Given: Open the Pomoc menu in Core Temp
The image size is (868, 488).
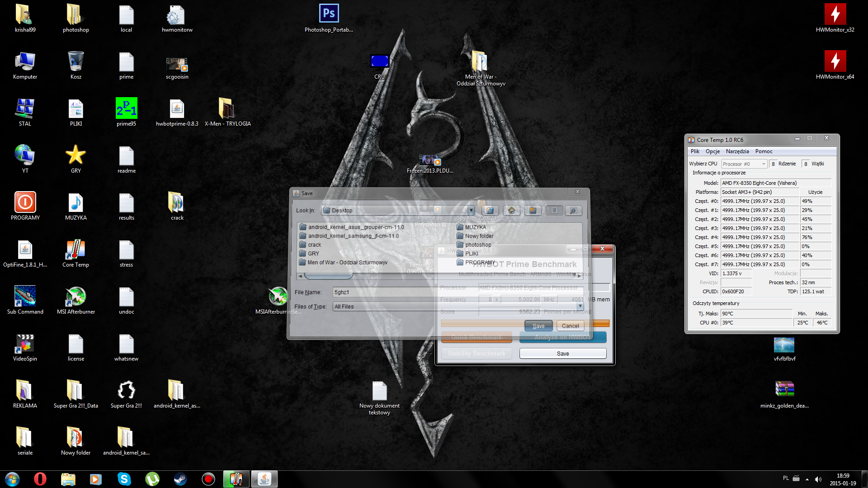Looking at the screenshot, I should (x=764, y=151).
